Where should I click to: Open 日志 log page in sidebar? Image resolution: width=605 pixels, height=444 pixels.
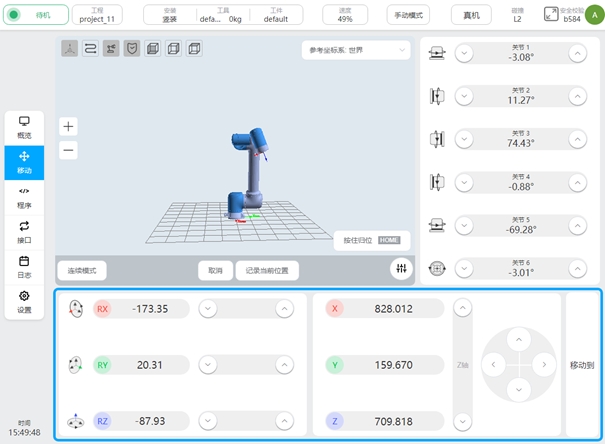(x=24, y=267)
